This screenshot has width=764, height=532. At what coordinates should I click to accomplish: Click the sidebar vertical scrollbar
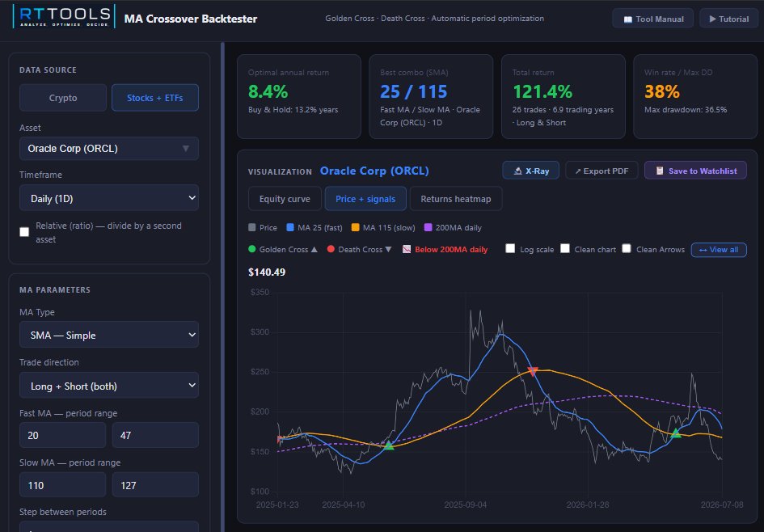coord(222,287)
